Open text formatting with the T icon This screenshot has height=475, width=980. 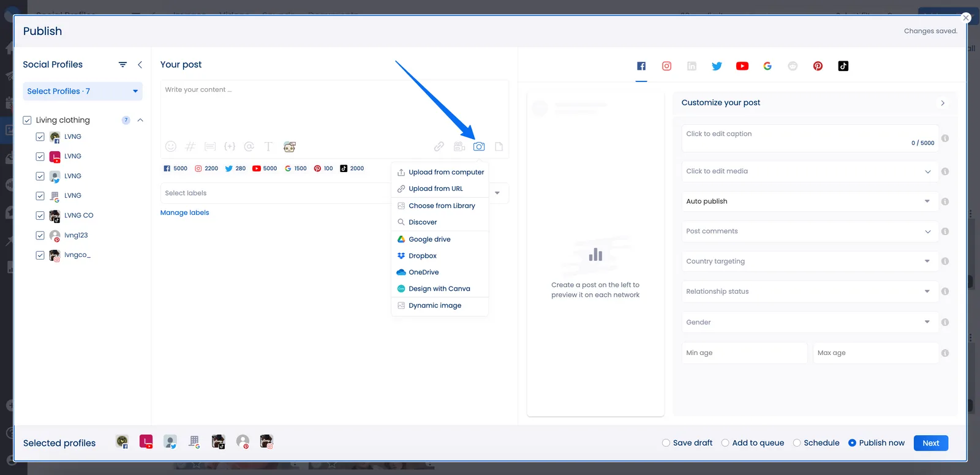coord(268,146)
